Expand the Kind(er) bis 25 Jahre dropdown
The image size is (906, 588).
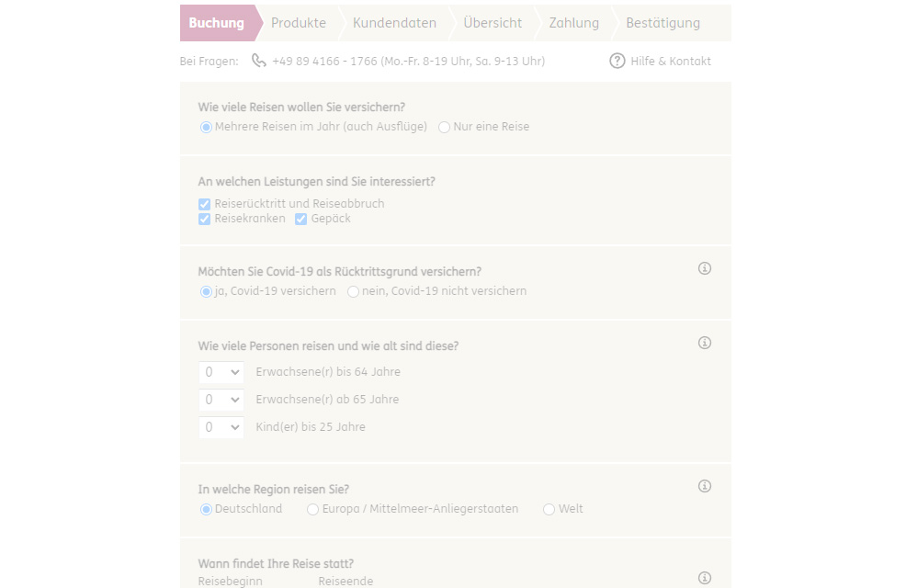click(x=221, y=427)
